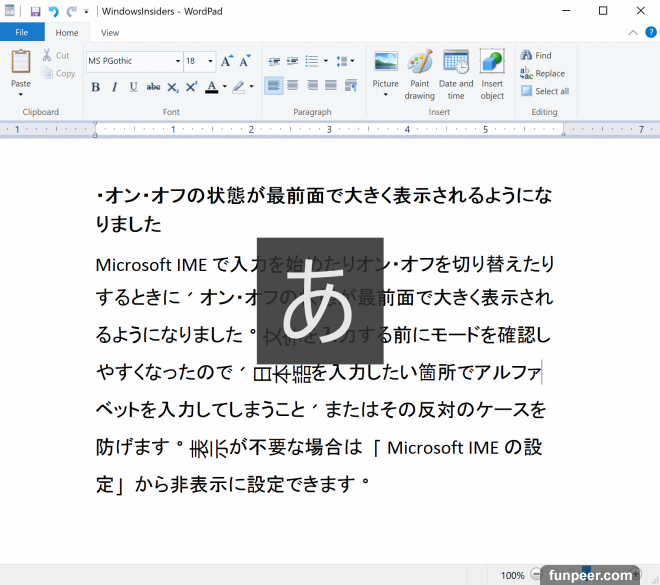Toggle Underline formatting

coord(133,87)
